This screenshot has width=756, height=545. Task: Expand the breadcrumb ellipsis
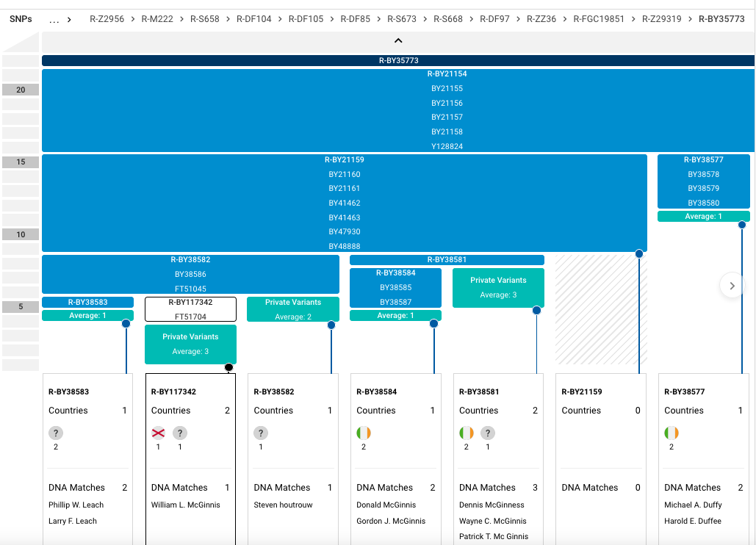[54, 19]
